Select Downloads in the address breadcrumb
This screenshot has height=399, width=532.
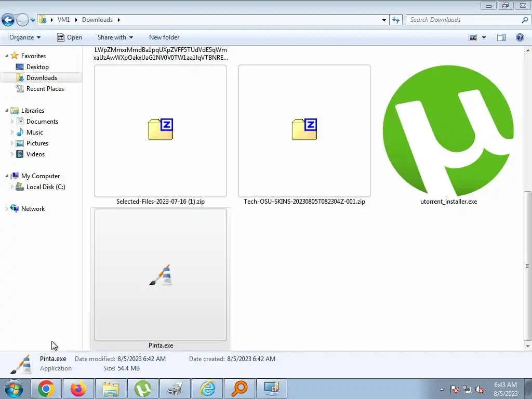pyautogui.click(x=97, y=20)
